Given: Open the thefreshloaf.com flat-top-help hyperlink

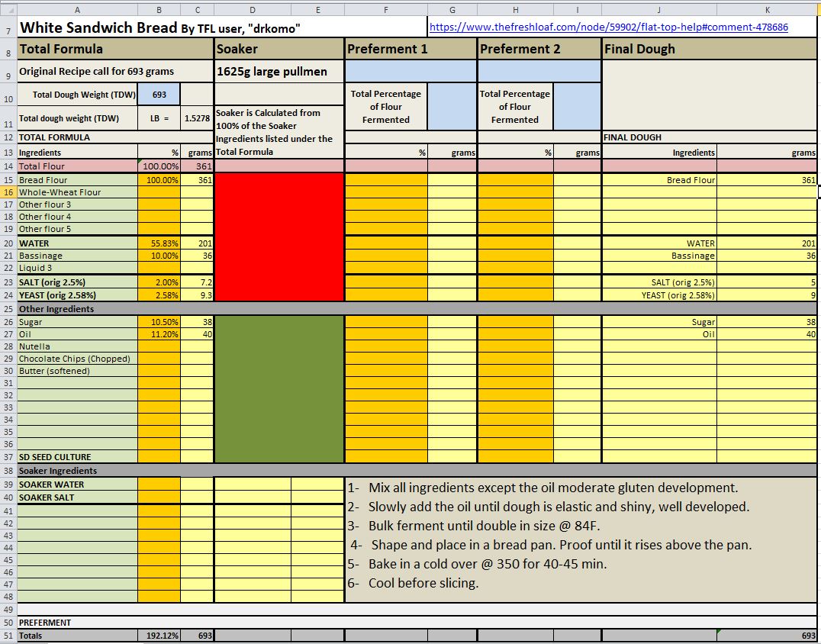Looking at the screenshot, I should [608, 27].
